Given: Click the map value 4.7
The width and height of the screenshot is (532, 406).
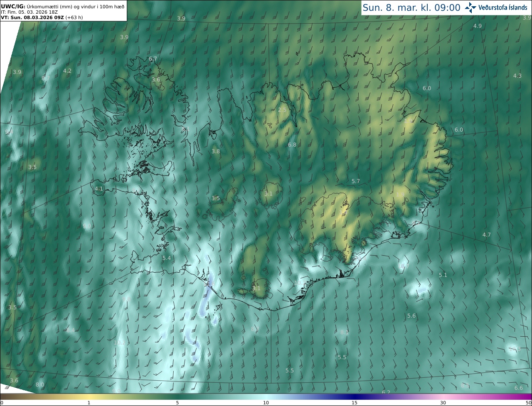Looking at the screenshot, I should [487, 235].
